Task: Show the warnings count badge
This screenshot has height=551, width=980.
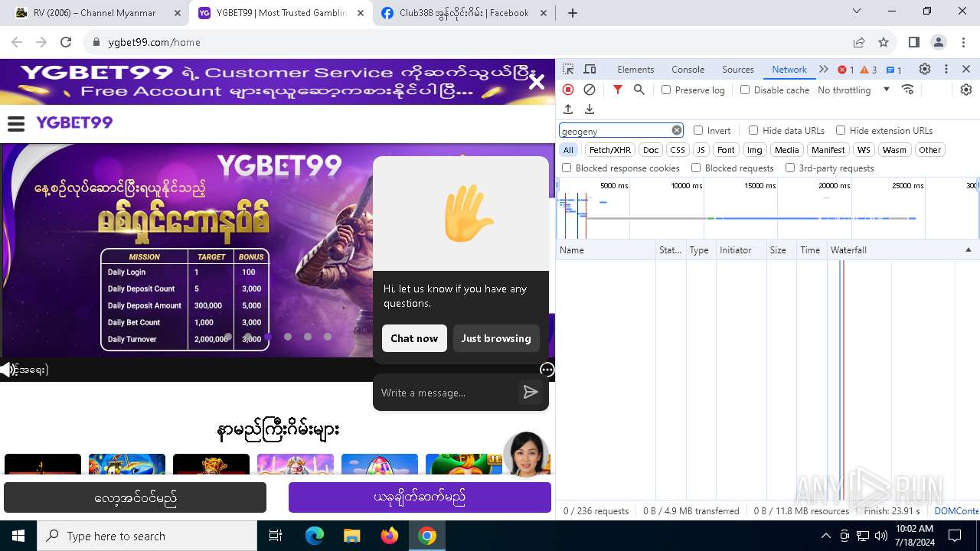Action: click(x=869, y=70)
